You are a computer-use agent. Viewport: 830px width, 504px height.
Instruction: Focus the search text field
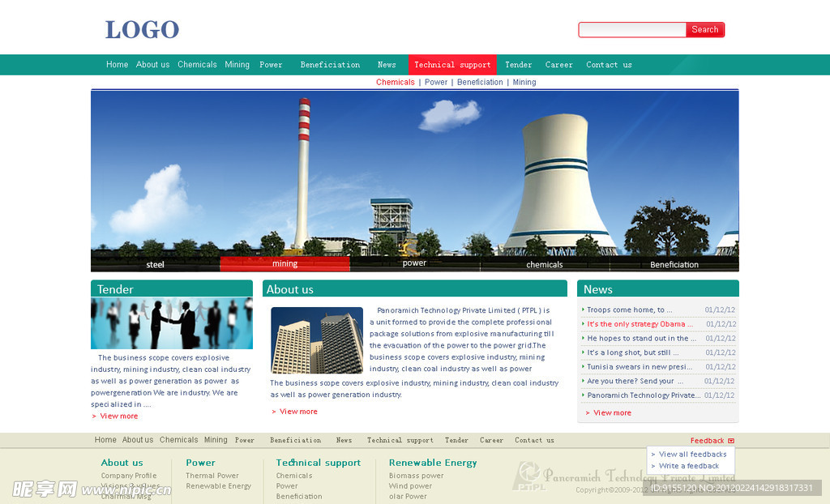click(x=632, y=30)
